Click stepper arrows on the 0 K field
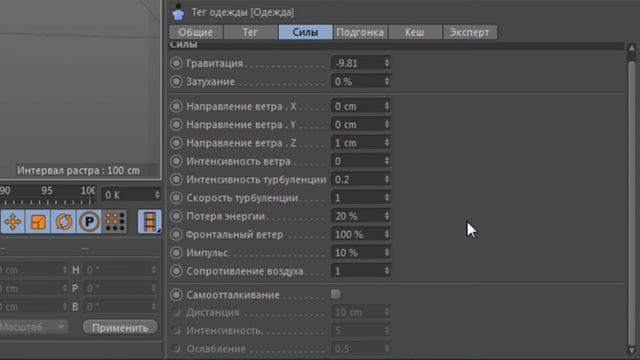This screenshot has width=640, height=360. [x=157, y=195]
